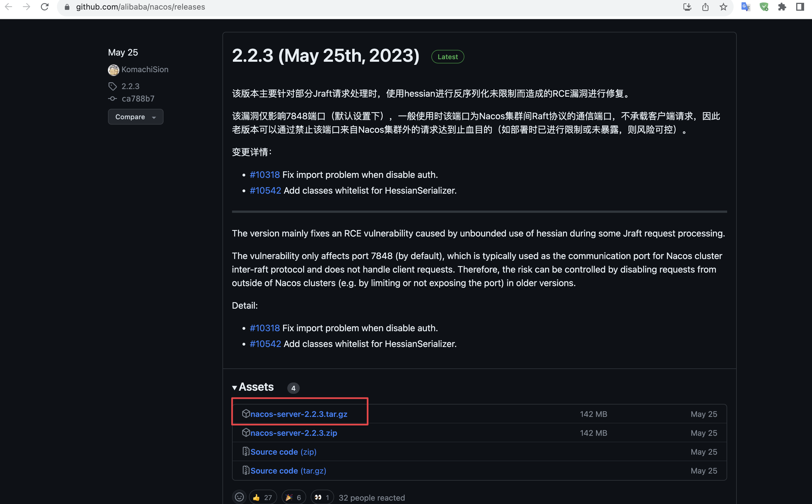Open #10542 under the English Detail section
Screen dimensions: 812x504
[265, 344]
